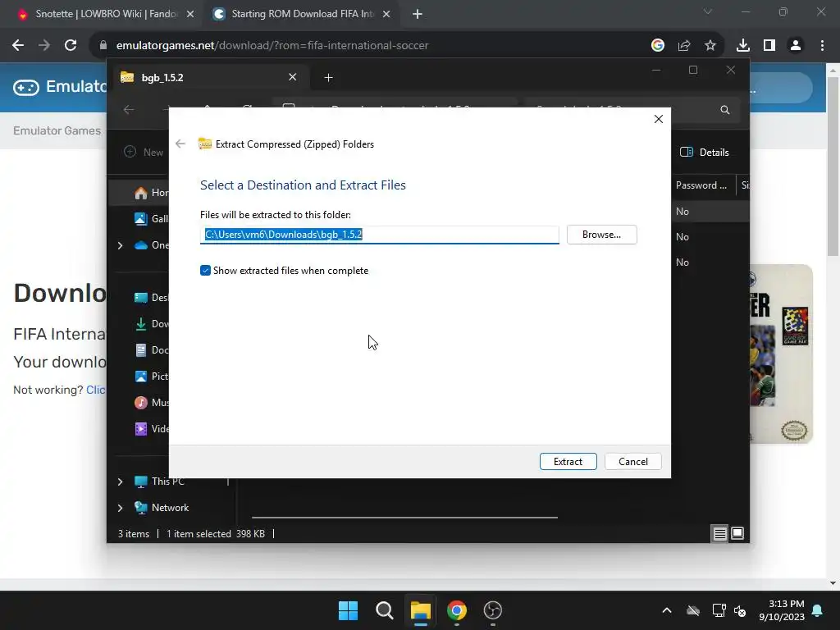This screenshot has height=630, width=840.
Task: Click Explorer back navigation arrow
Action: 129,110
